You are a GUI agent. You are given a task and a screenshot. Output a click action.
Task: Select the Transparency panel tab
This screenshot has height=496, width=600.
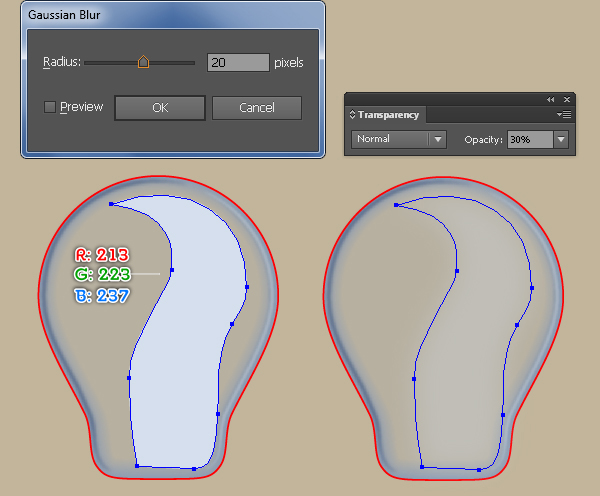(385, 115)
